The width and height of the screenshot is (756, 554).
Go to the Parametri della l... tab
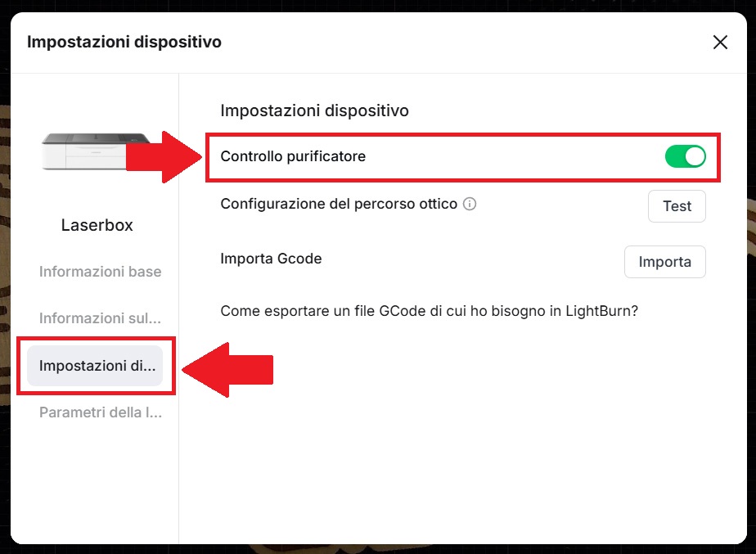pos(100,412)
